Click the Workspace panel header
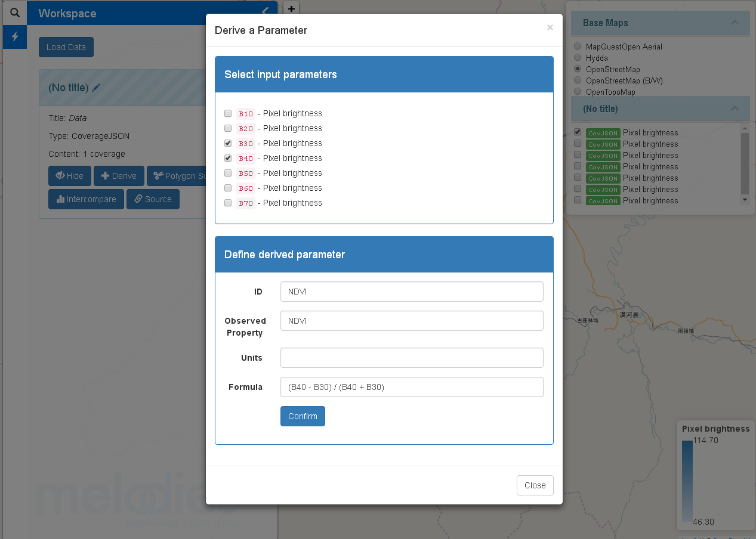Viewport: 756px width, 539px height. click(66, 13)
